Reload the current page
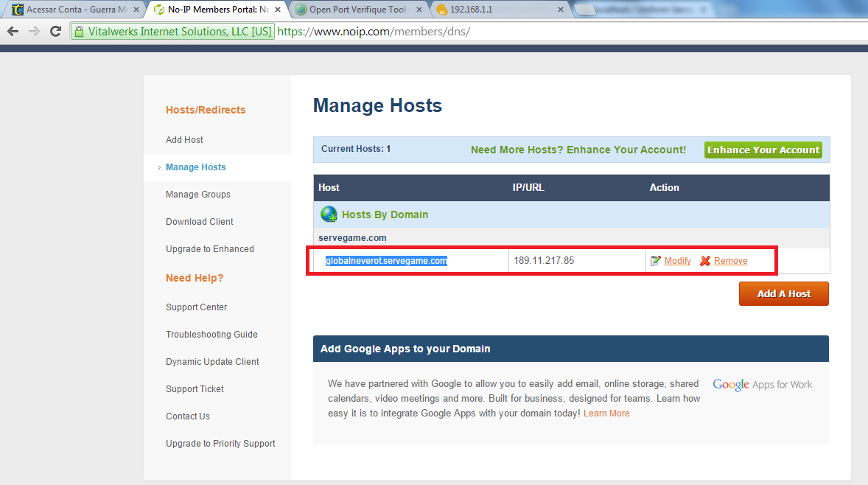This screenshot has width=868, height=485. (55, 32)
